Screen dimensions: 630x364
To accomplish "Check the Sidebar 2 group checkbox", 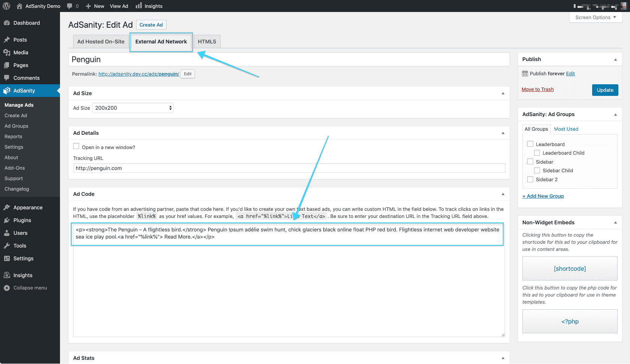I will tap(530, 179).
